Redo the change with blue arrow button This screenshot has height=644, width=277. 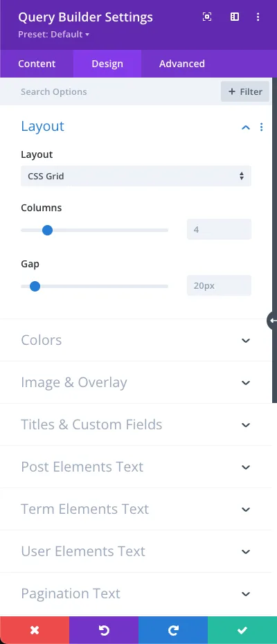[x=173, y=630]
